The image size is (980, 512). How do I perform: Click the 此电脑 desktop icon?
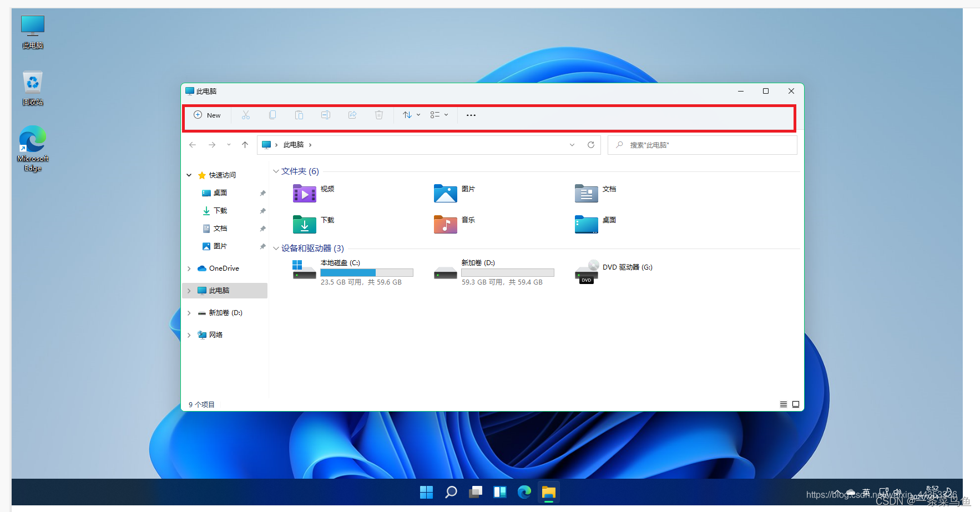(33, 32)
